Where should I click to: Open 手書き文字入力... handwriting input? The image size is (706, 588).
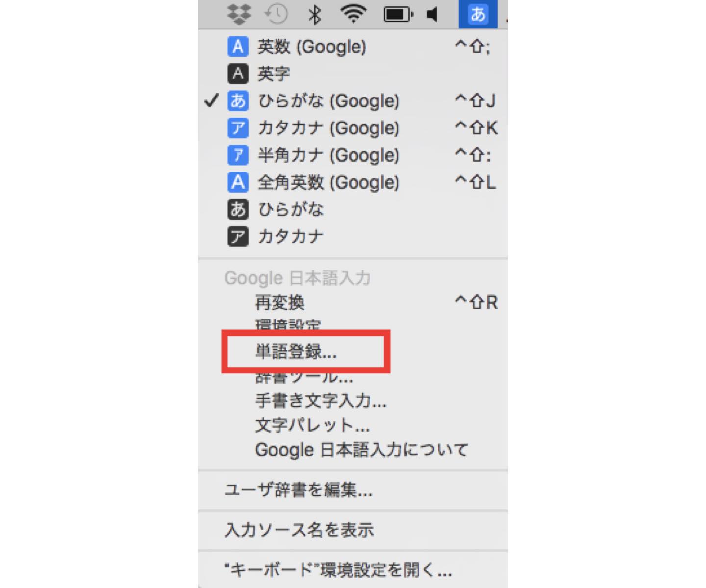pyautogui.click(x=353, y=401)
